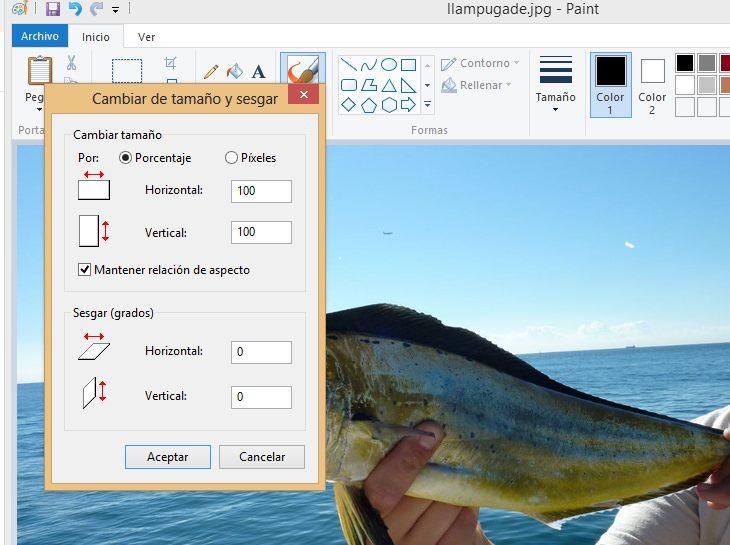Pick the dark gray palette swatch

pyautogui.click(x=707, y=63)
